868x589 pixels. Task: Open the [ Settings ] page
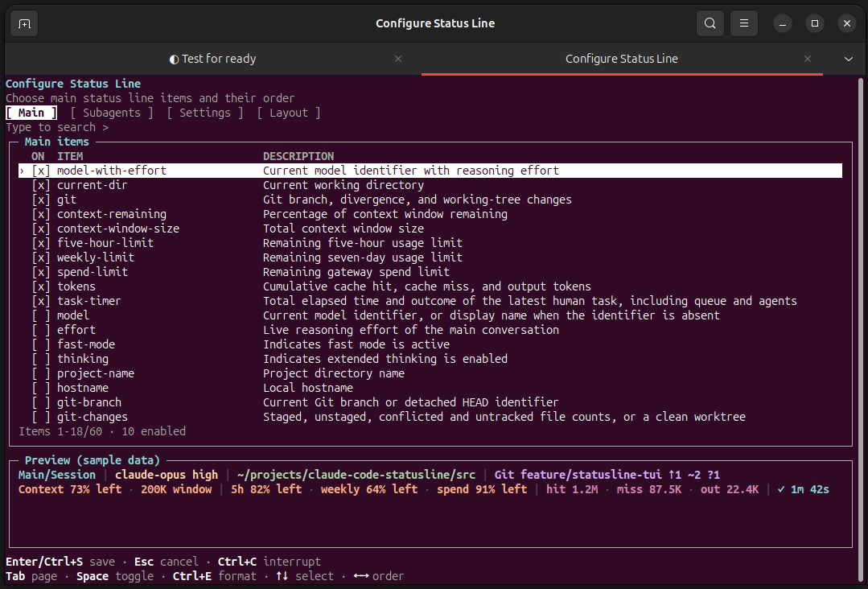205,113
